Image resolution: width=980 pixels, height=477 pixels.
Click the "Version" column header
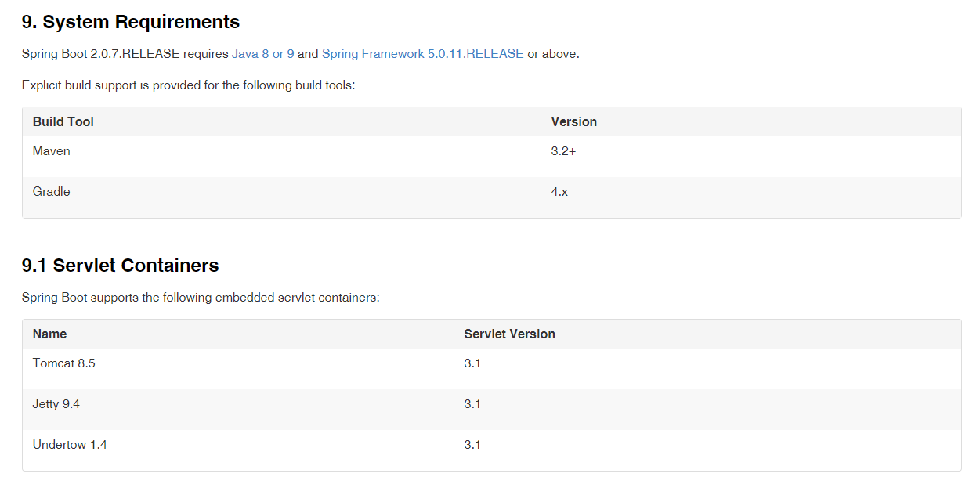coord(574,121)
